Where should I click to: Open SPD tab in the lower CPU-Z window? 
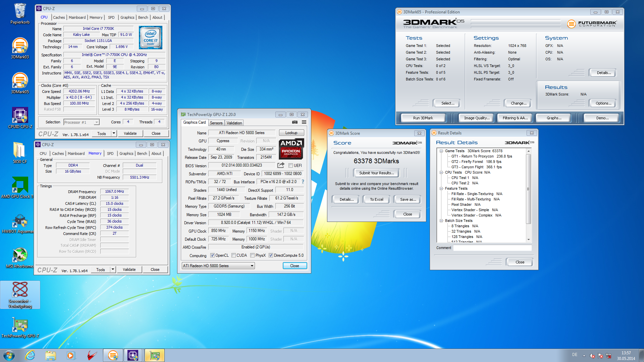pos(110,154)
